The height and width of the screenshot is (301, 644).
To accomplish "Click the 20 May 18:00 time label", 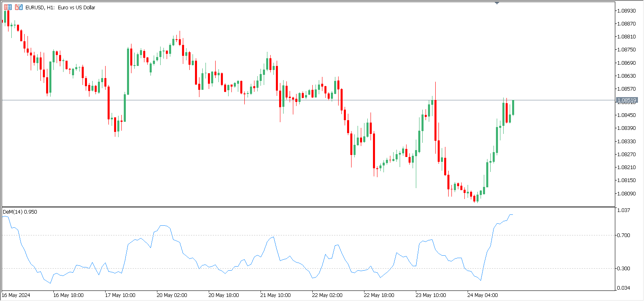I will click(224, 295).
